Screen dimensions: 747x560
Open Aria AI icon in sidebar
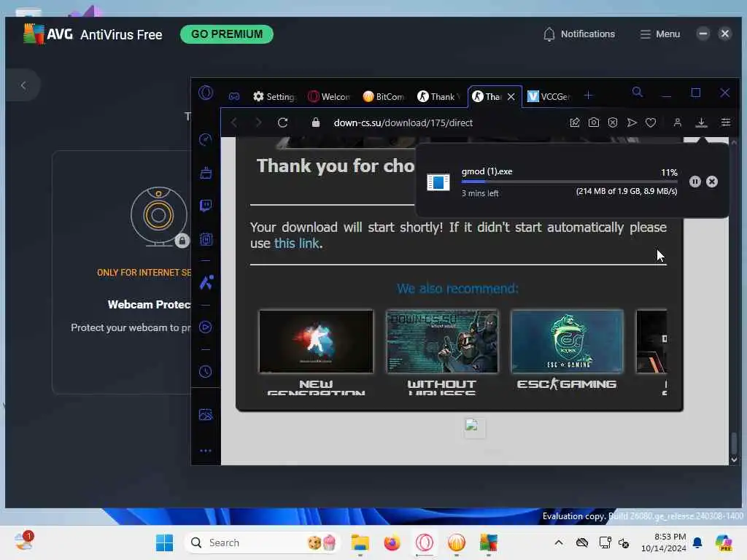206,282
